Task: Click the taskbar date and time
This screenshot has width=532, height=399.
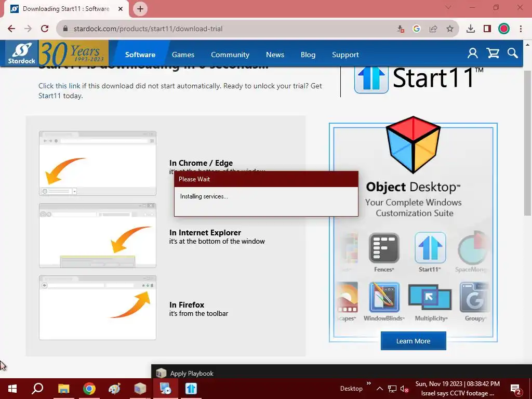Action: point(457,384)
